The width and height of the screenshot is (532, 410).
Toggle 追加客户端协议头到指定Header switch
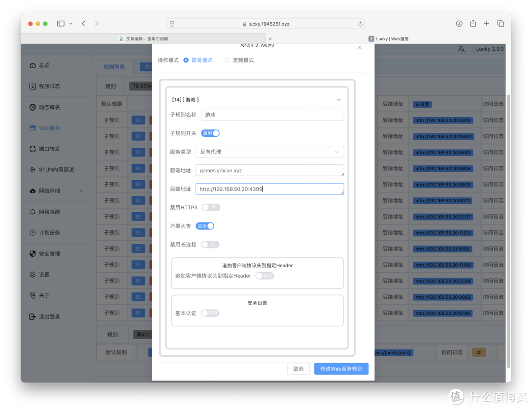pyautogui.click(x=265, y=276)
